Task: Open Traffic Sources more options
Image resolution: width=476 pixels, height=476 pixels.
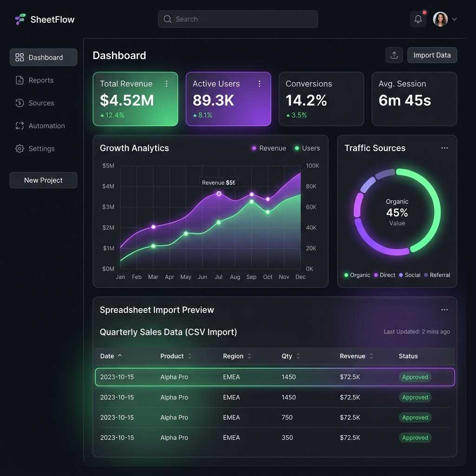Action: (x=444, y=148)
